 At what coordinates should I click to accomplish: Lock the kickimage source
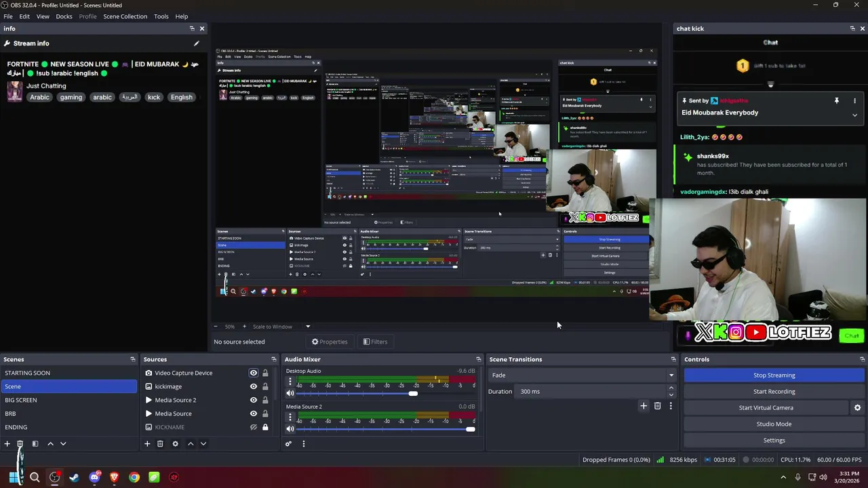[265, 386]
